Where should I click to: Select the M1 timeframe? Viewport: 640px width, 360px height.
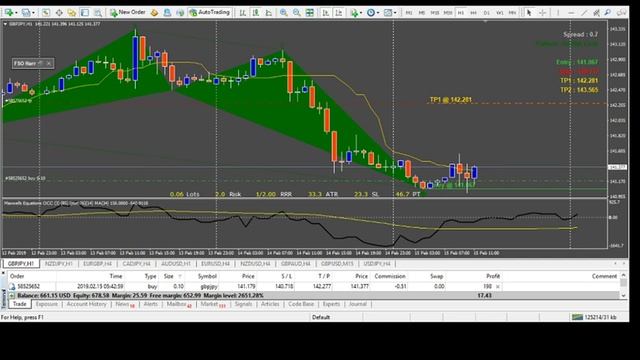(x=409, y=13)
